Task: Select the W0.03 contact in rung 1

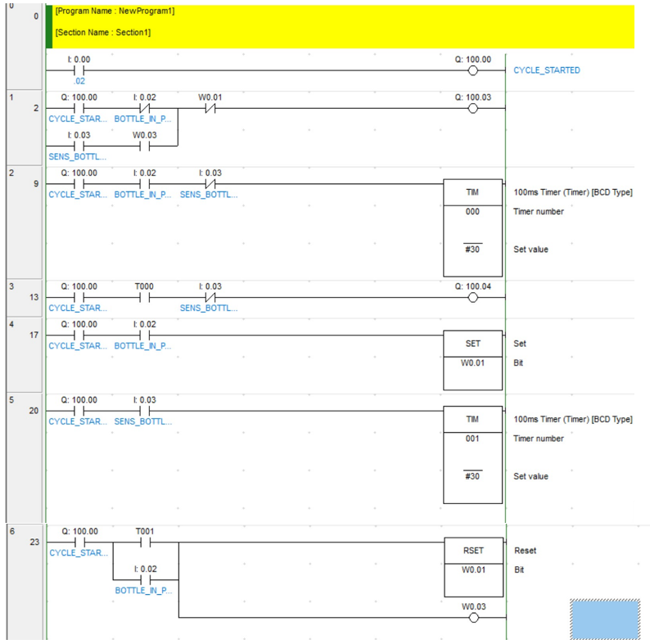Action: coord(144,146)
